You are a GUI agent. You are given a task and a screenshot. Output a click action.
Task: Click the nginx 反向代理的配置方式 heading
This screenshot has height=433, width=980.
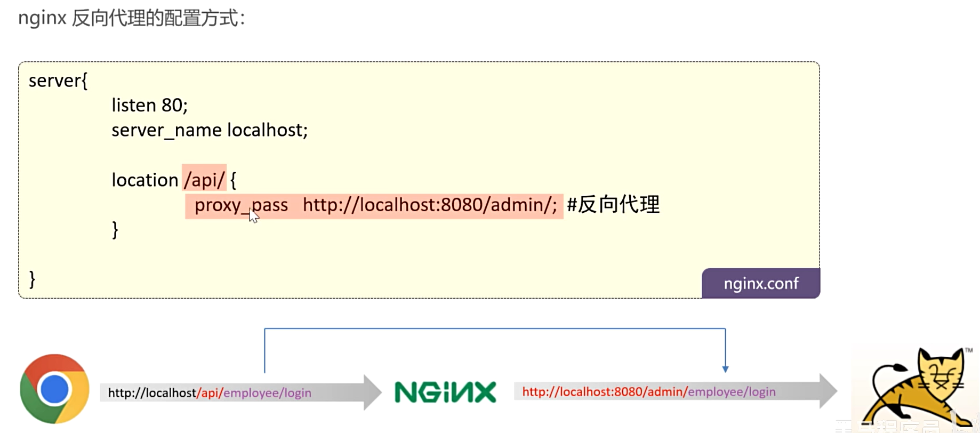(x=132, y=18)
